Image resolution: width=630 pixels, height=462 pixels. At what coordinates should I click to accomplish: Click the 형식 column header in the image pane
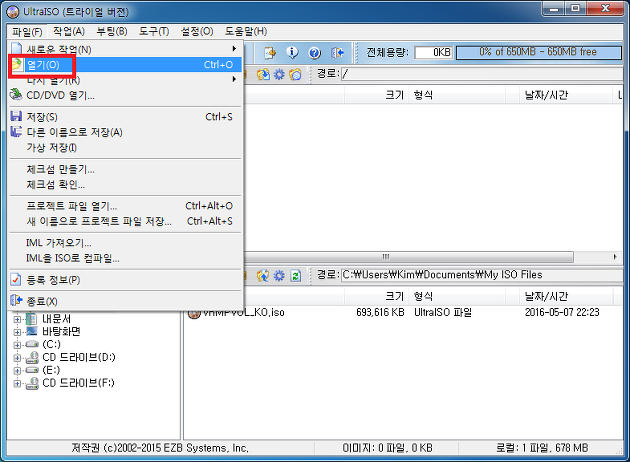[x=457, y=95]
